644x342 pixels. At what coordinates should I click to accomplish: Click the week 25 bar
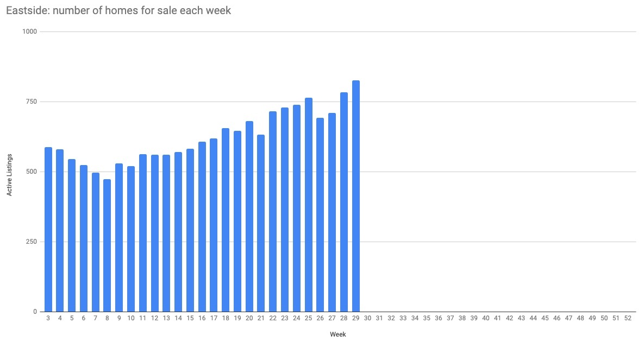pyautogui.click(x=309, y=205)
